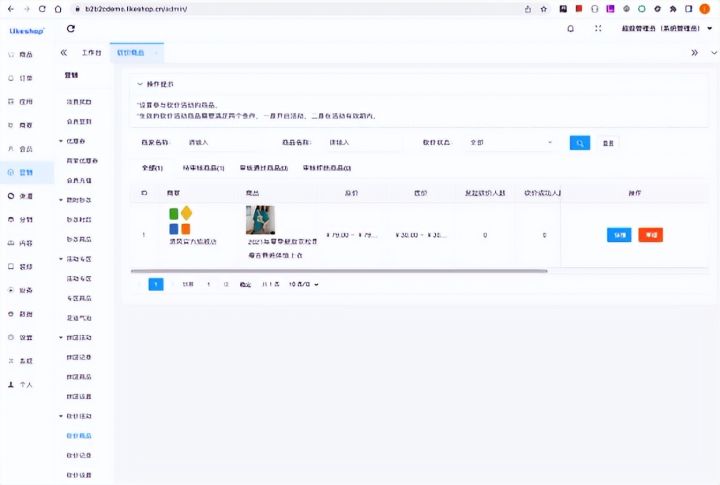Select the 全部(1) filter tab

point(152,168)
